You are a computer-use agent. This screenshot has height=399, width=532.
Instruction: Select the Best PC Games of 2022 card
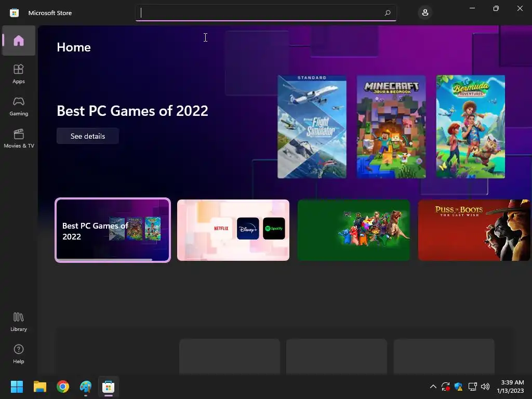pos(113,230)
